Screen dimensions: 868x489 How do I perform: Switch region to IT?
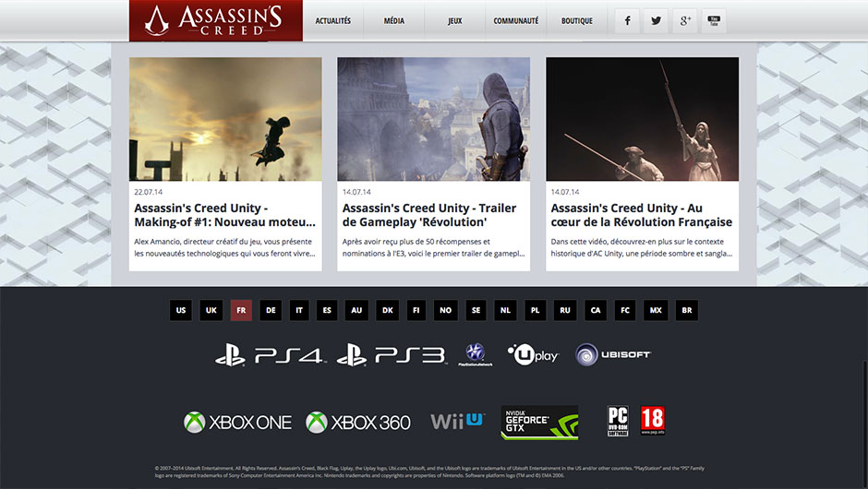299,310
